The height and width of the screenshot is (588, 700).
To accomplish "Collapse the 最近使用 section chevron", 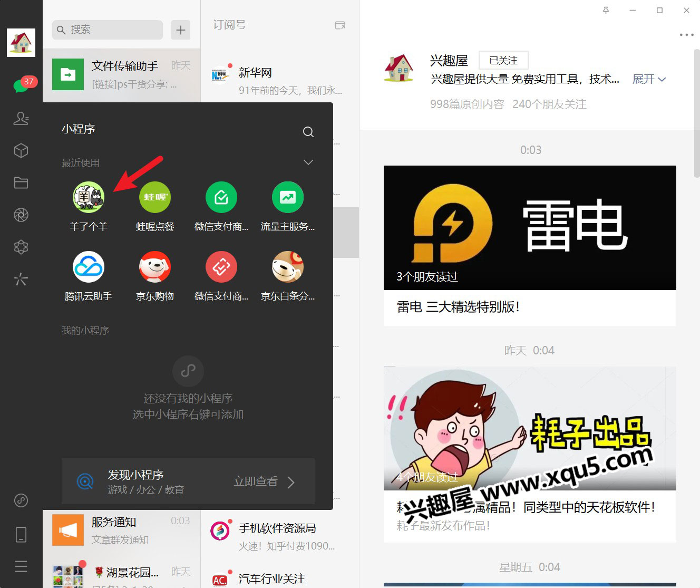I will [x=308, y=162].
